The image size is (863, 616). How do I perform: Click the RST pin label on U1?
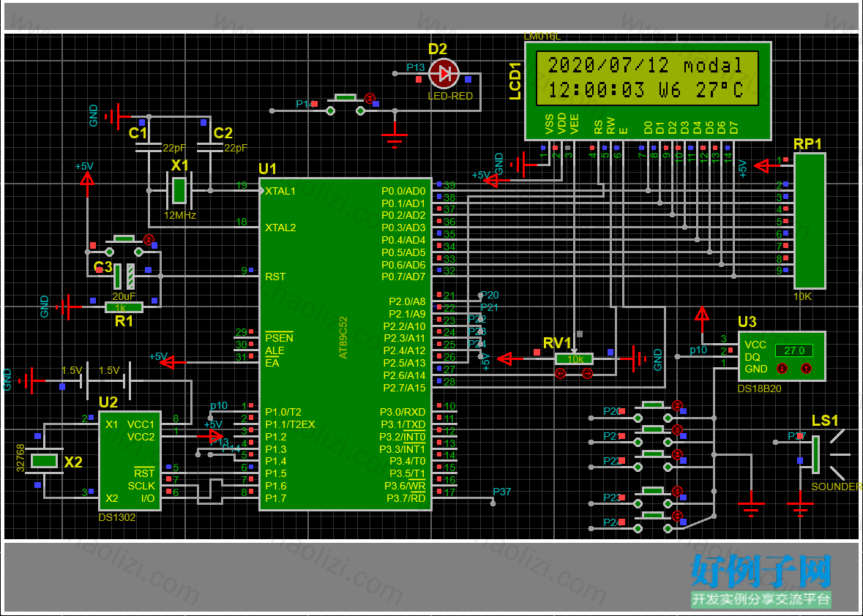coord(275,277)
